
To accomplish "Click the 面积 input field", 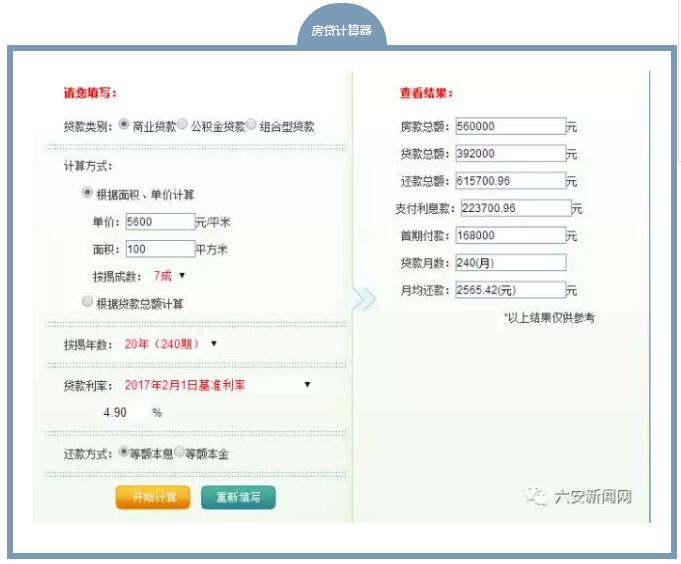I will click(160, 248).
